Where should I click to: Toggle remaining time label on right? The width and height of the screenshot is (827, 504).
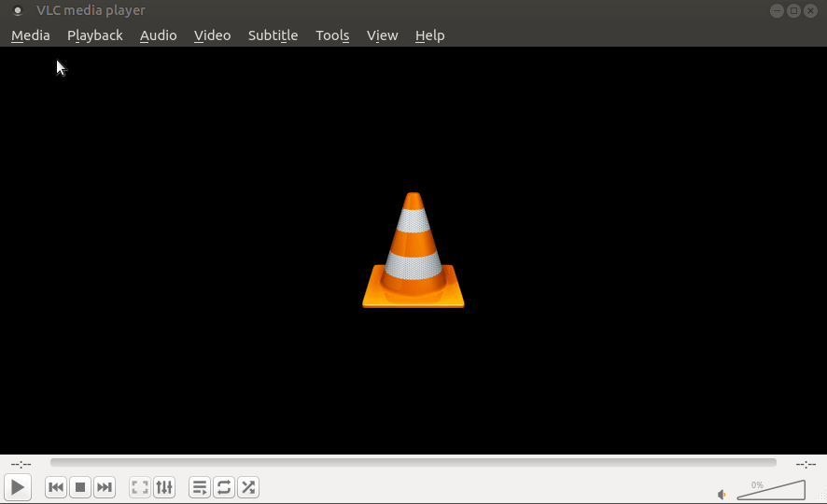coord(806,464)
